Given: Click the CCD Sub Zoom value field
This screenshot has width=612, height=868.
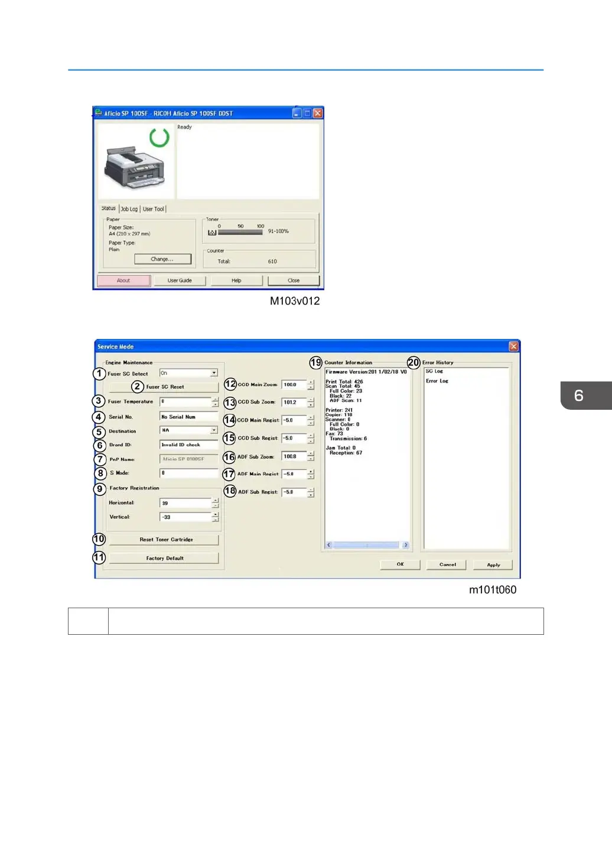Looking at the screenshot, I should pos(294,403).
